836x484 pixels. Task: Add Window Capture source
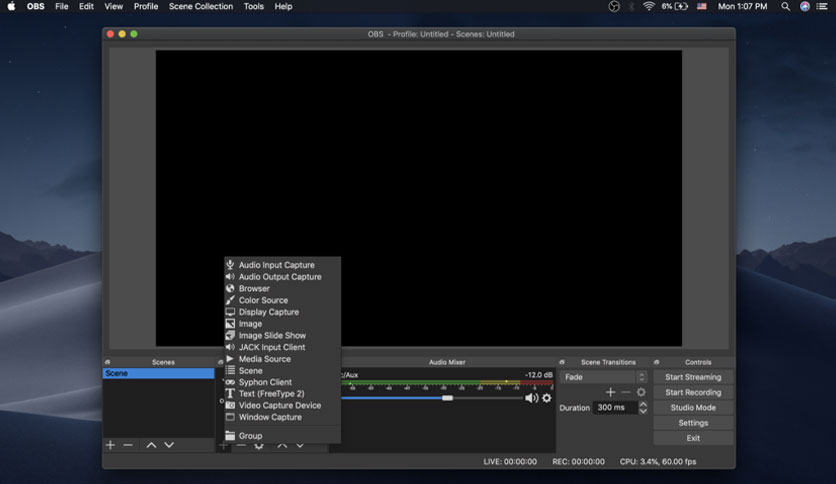click(283, 417)
